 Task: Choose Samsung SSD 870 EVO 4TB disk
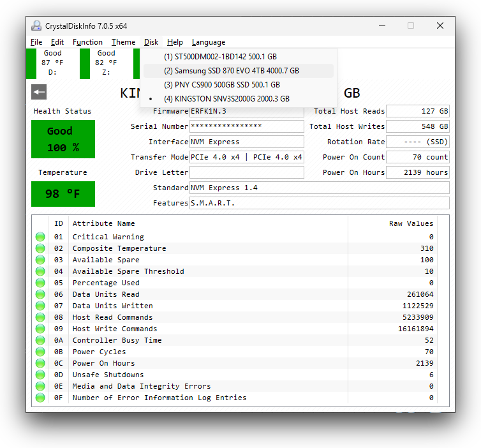(239, 71)
